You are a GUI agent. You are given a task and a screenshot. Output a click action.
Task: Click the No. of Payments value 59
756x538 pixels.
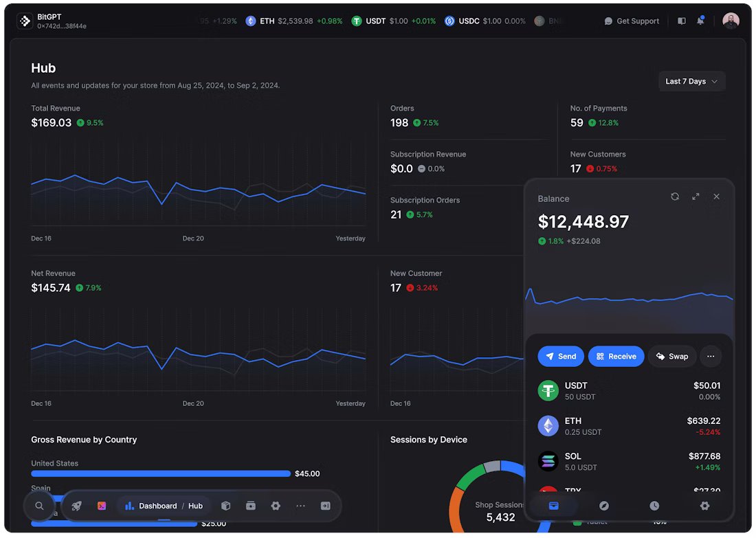click(577, 123)
